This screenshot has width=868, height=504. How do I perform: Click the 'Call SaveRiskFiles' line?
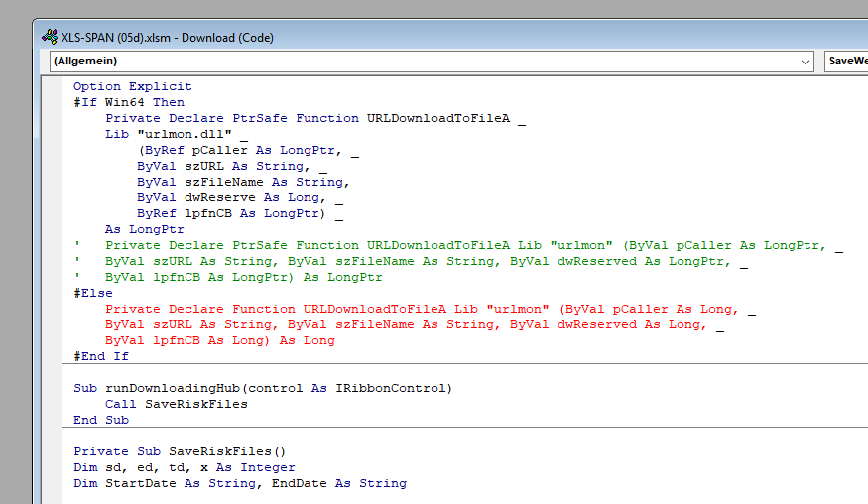(x=176, y=405)
